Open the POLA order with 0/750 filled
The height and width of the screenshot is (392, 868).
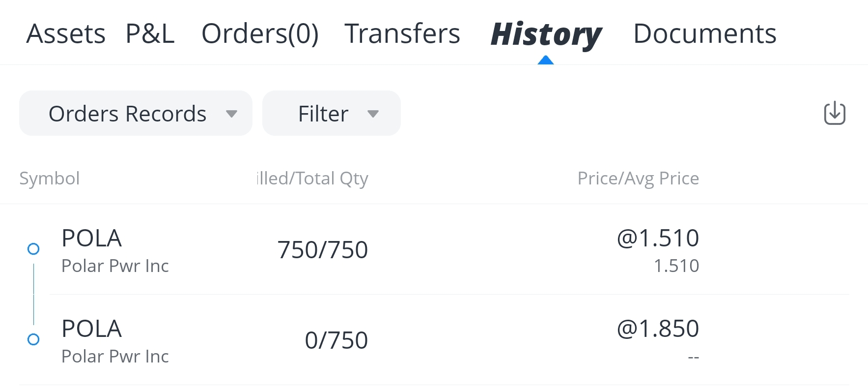115,340
